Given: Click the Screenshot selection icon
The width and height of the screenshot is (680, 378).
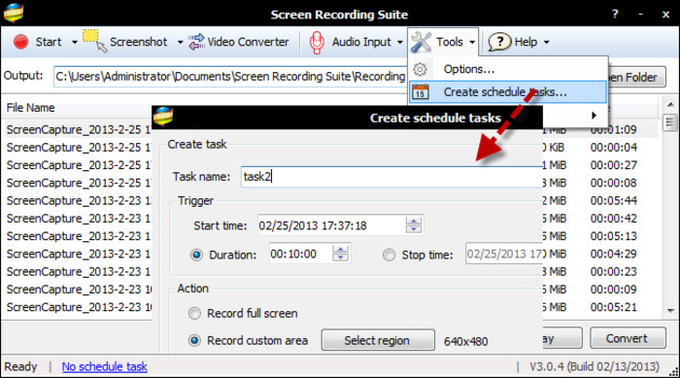Looking at the screenshot, I should 95,41.
